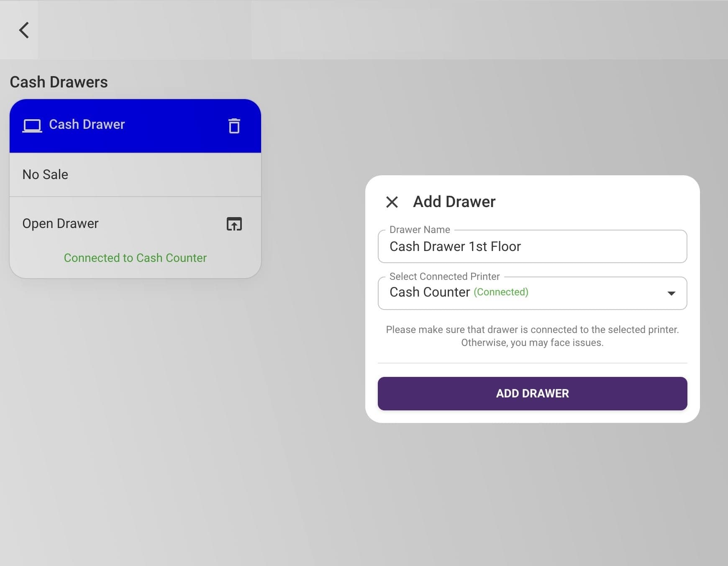
Task: Click the Cash Drawers page heading
Action: (59, 82)
